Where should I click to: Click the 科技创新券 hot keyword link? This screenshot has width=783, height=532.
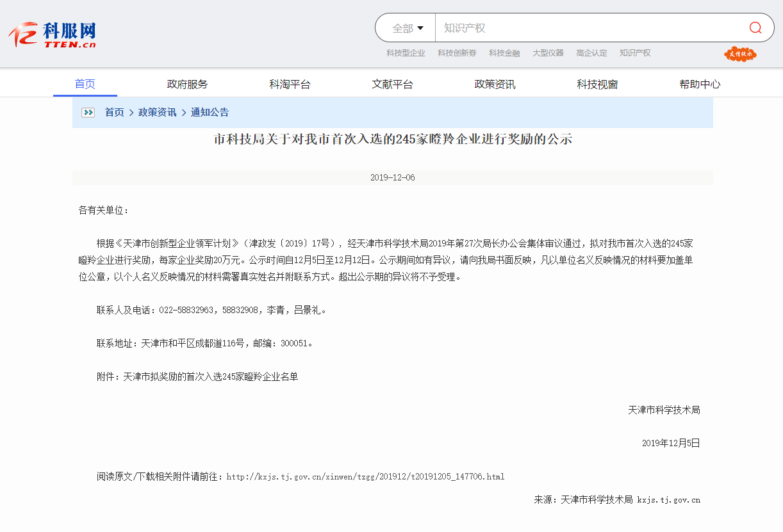(457, 53)
